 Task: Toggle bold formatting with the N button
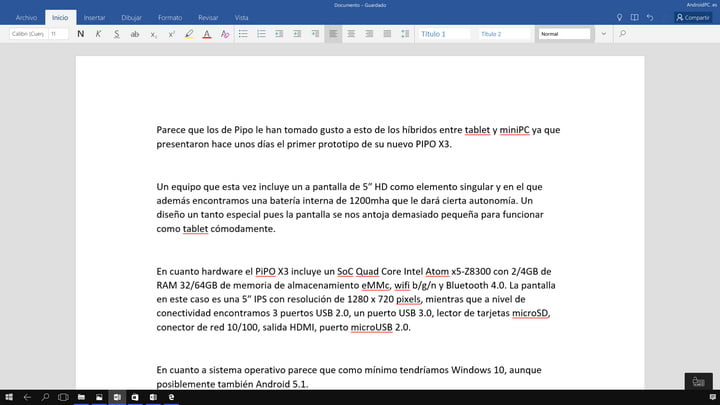tap(80, 34)
